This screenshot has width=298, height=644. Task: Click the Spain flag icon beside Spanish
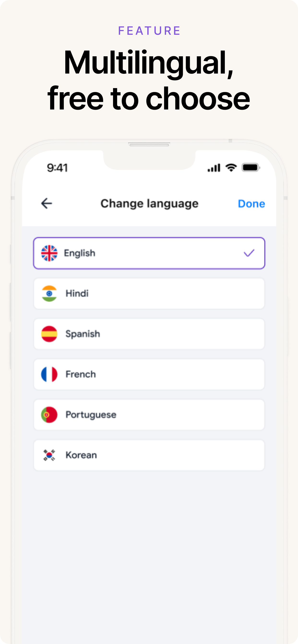click(49, 334)
